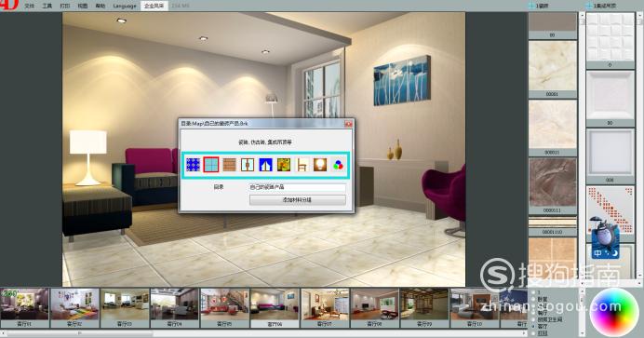Open the Language menu
644x338 pixels.
(x=125, y=7)
